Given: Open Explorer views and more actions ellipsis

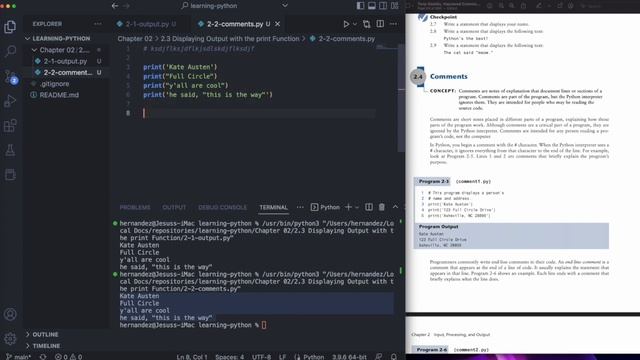Looking at the screenshot, I should (98, 24).
